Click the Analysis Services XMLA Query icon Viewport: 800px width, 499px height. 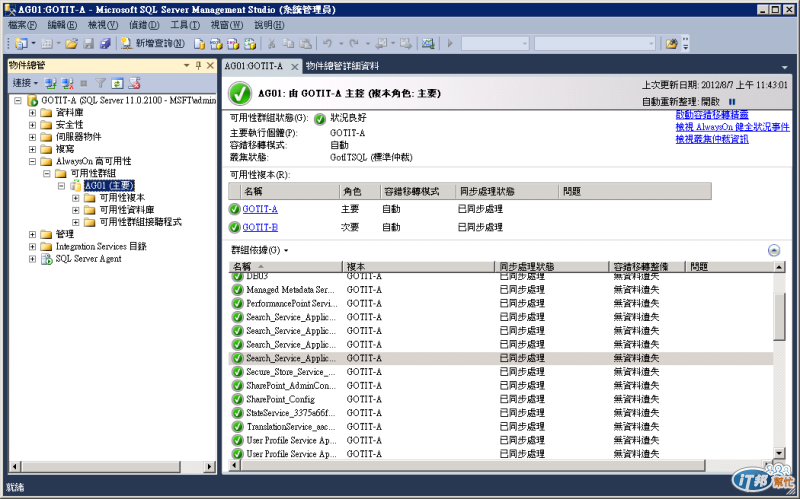tap(250, 44)
